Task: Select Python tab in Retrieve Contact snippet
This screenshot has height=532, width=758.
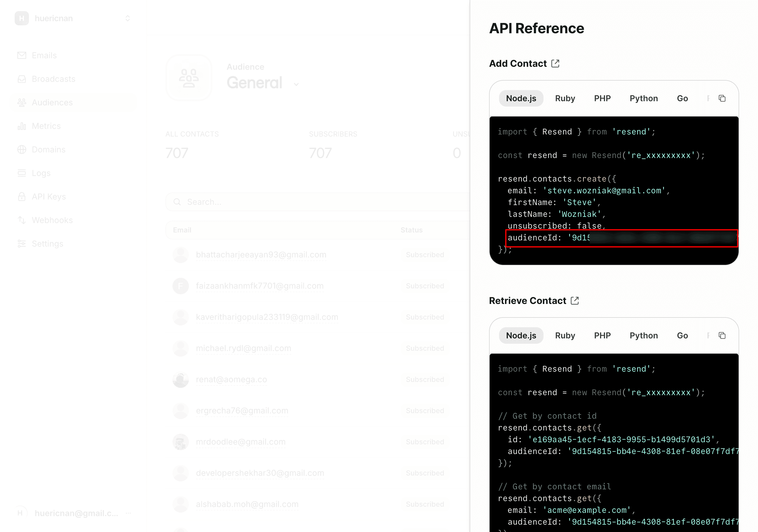Action: pos(644,335)
